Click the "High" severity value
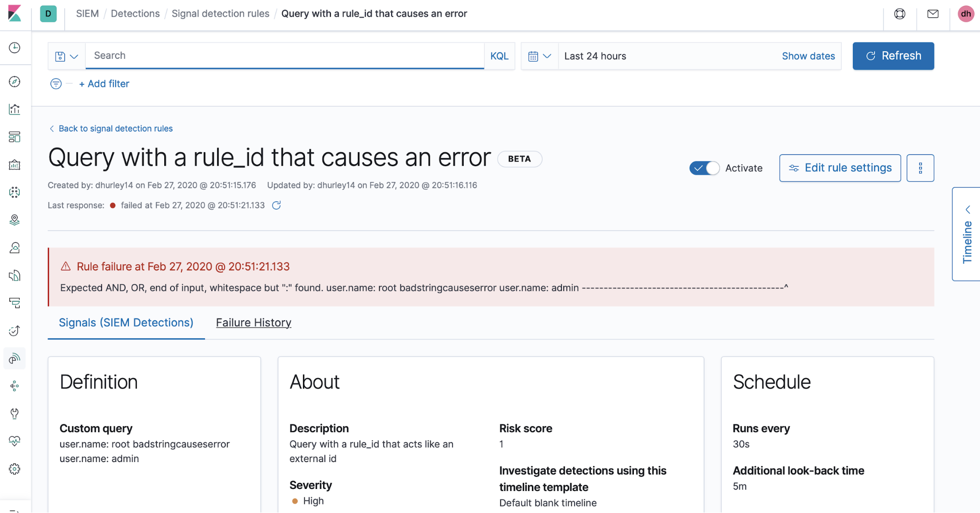 [313, 501]
